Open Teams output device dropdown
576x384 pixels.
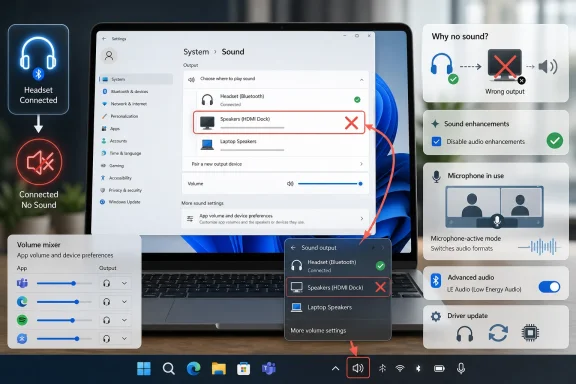pos(115,283)
